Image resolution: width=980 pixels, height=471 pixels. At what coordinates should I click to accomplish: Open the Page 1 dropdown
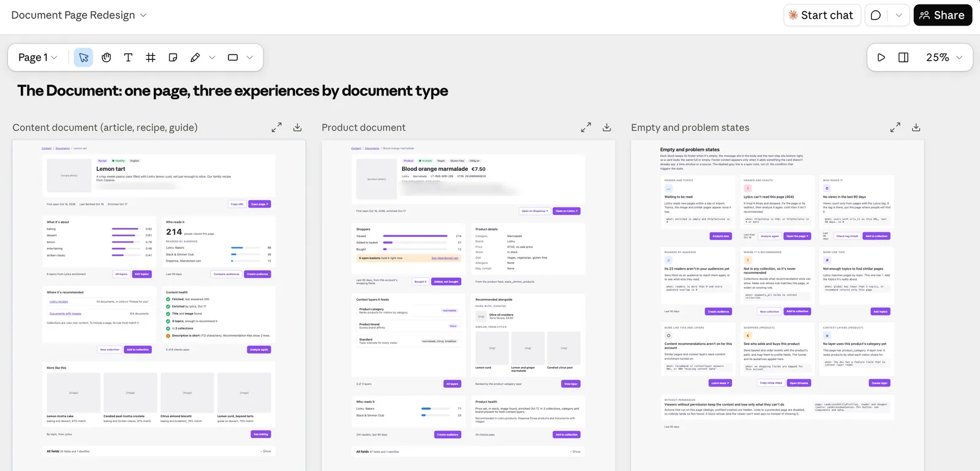point(38,58)
